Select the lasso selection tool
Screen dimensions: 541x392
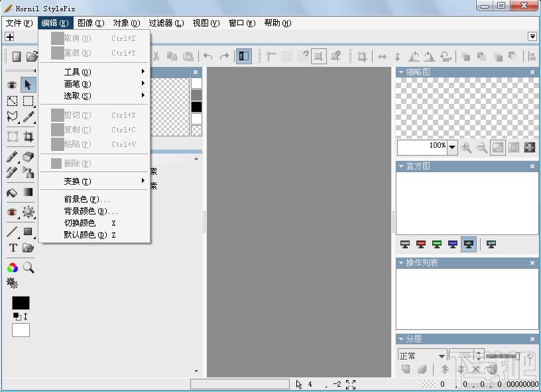pos(13,117)
